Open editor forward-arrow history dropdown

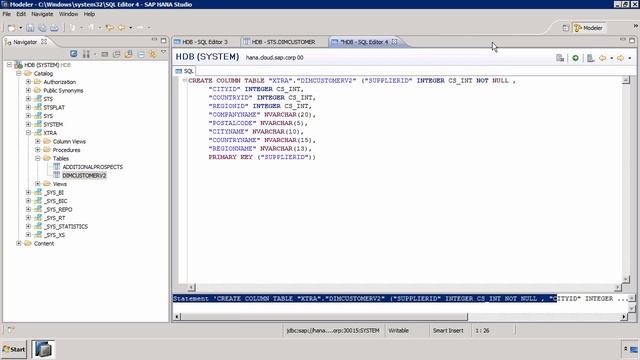pos(629,58)
